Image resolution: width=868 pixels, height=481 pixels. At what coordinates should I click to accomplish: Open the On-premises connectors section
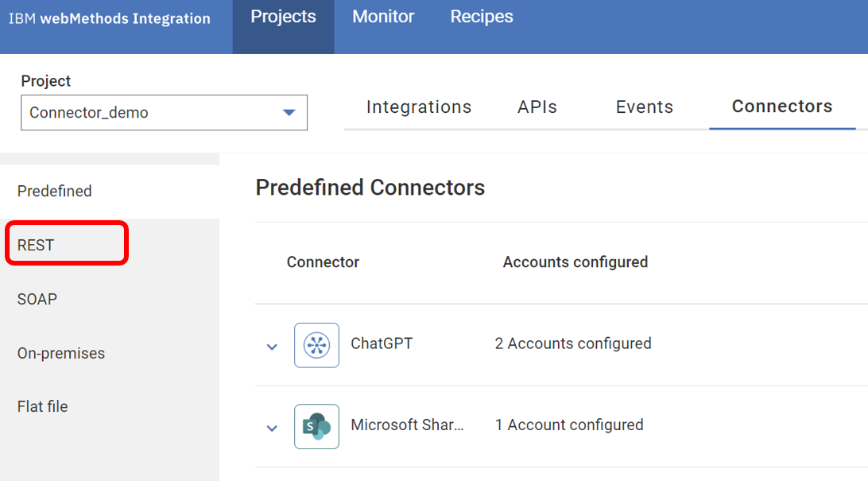61,353
